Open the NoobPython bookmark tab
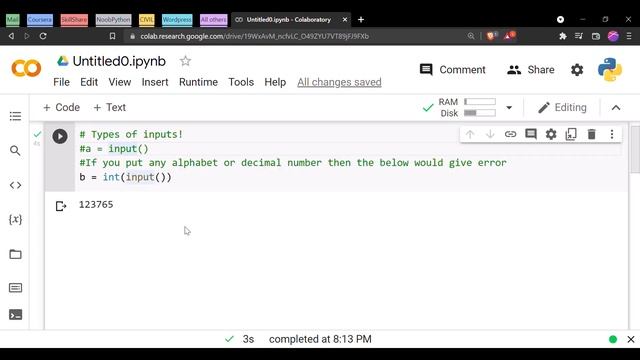Viewport: 640px width, 360px height. (x=113, y=20)
